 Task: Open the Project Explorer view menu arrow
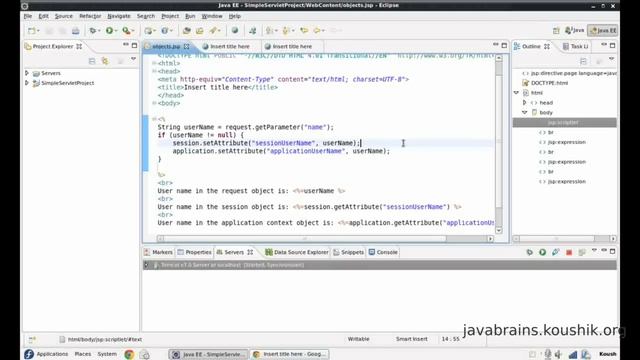[133, 60]
